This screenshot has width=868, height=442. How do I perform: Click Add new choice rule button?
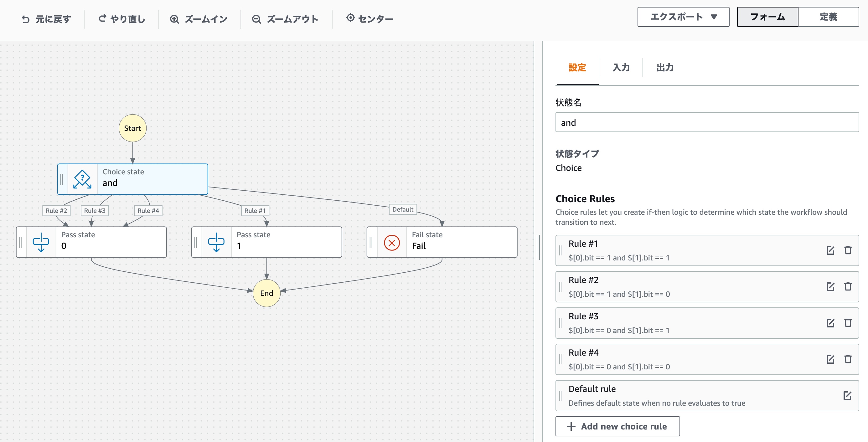[617, 426]
